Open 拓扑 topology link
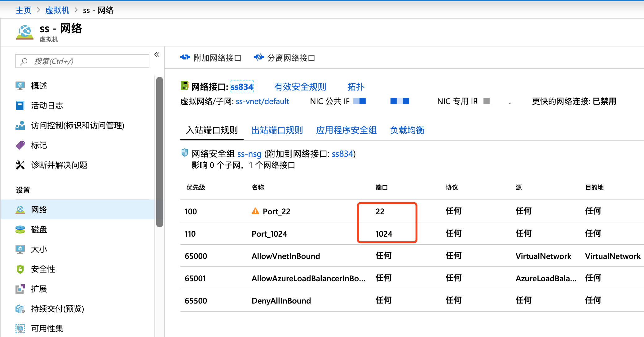 pyautogui.click(x=356, y=87)
